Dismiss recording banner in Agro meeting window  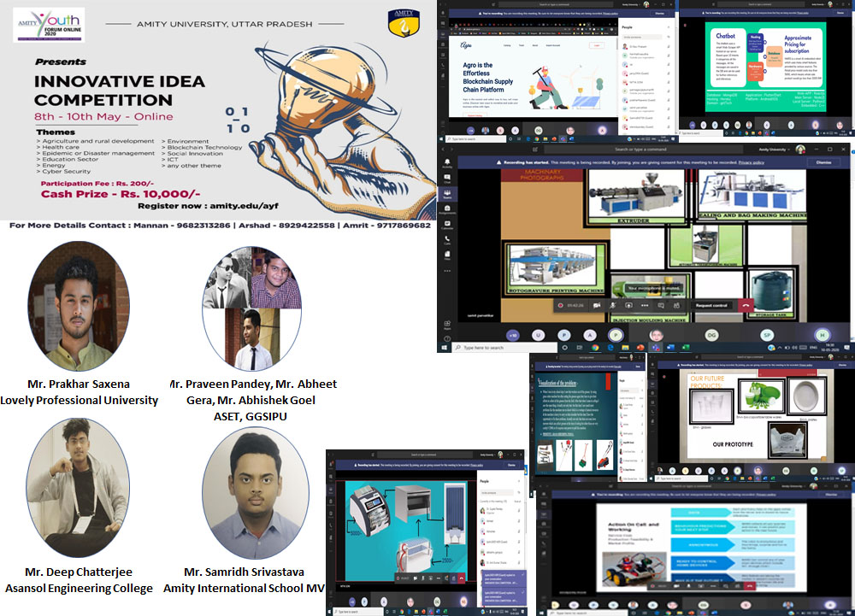pos(659,13)
